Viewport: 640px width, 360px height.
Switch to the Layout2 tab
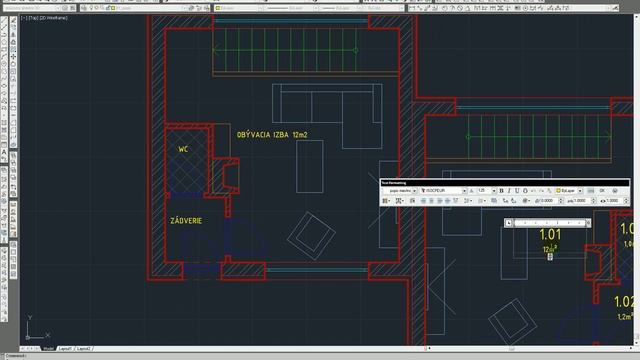pos(84,349)
